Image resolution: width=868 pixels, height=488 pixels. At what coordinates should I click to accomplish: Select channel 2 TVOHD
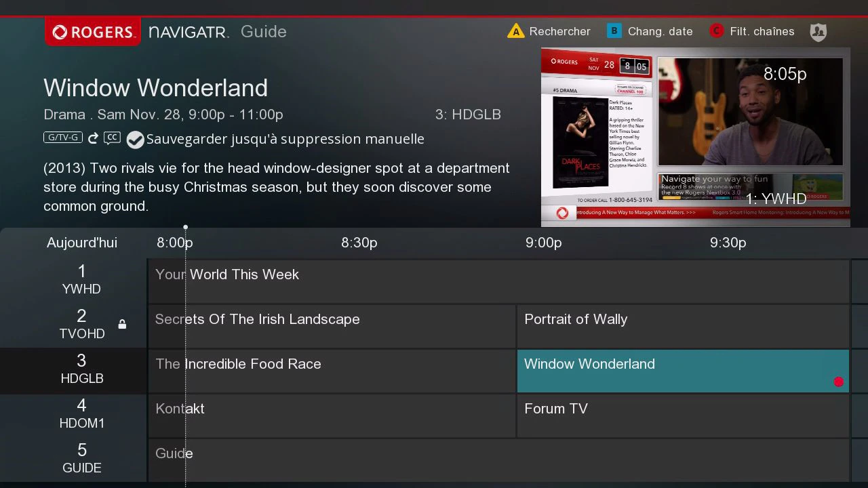[x=73, y=326]
